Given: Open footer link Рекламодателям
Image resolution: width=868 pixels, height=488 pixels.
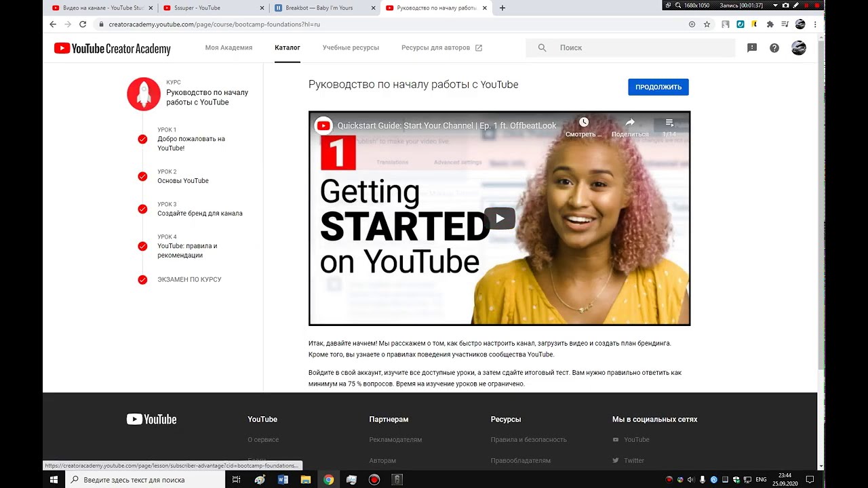Looking at the screenshot, I should point(395,440).
